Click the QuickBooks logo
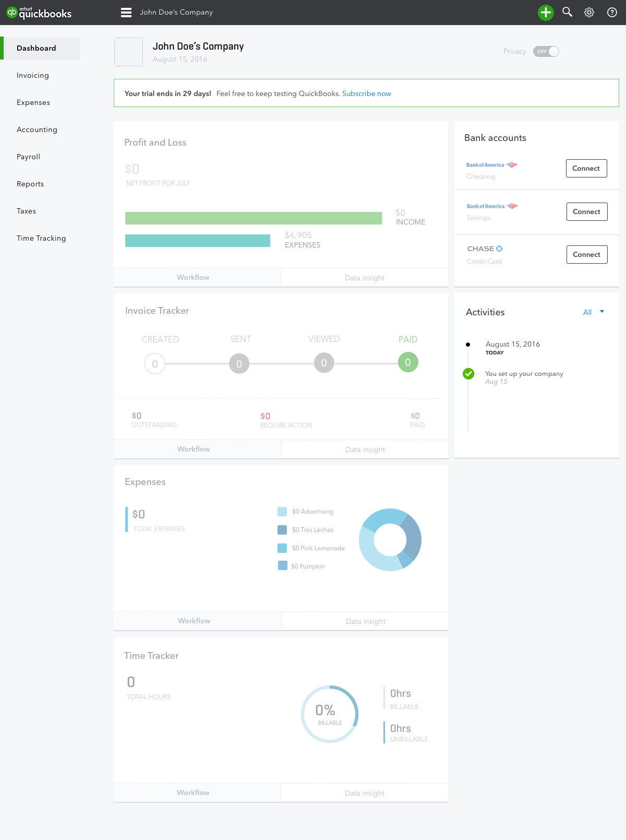The width and height of the screenshot is (626, 840). 39,13
